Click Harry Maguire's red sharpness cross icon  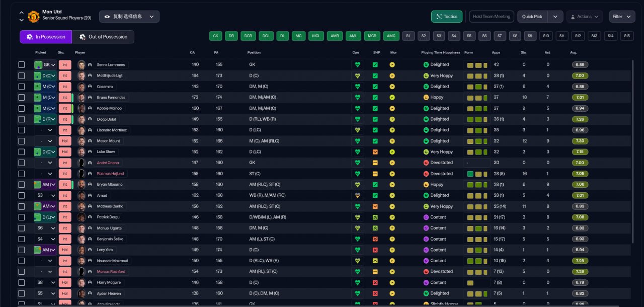(375, 282)
